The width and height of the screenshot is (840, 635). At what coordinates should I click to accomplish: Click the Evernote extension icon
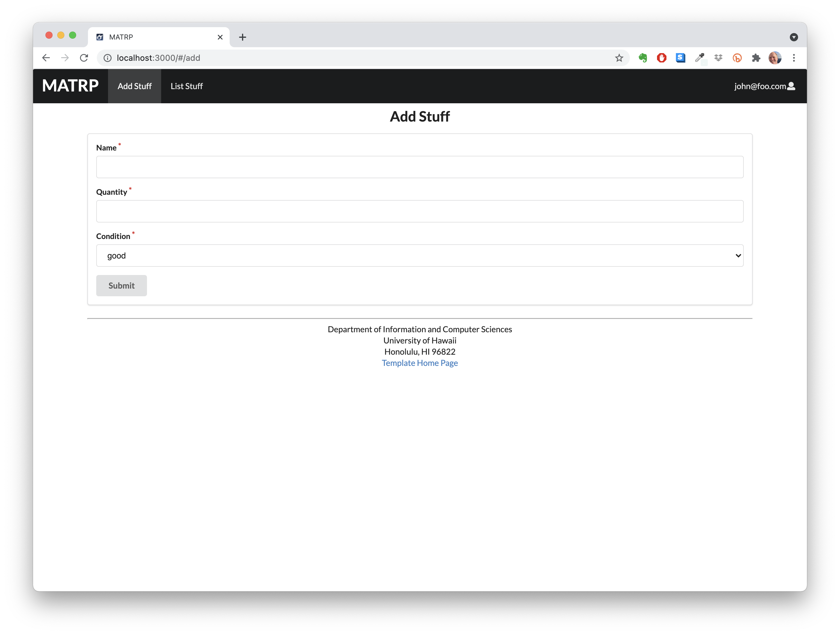643,58
